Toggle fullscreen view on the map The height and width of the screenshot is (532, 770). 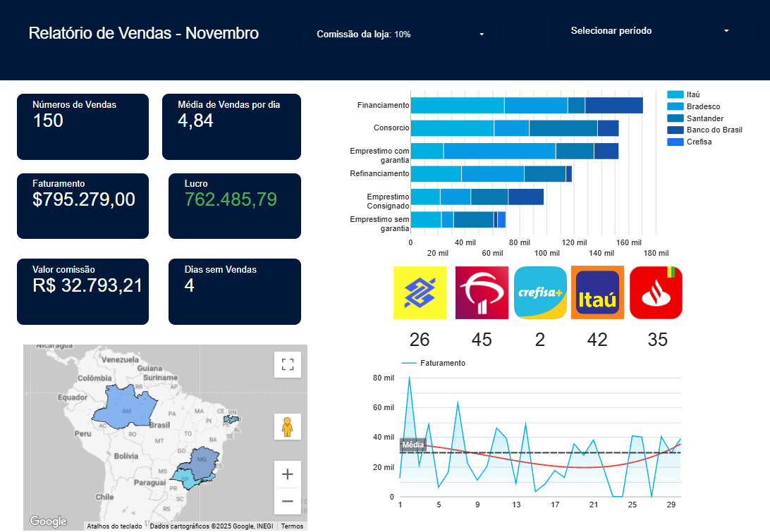[287, 364]
